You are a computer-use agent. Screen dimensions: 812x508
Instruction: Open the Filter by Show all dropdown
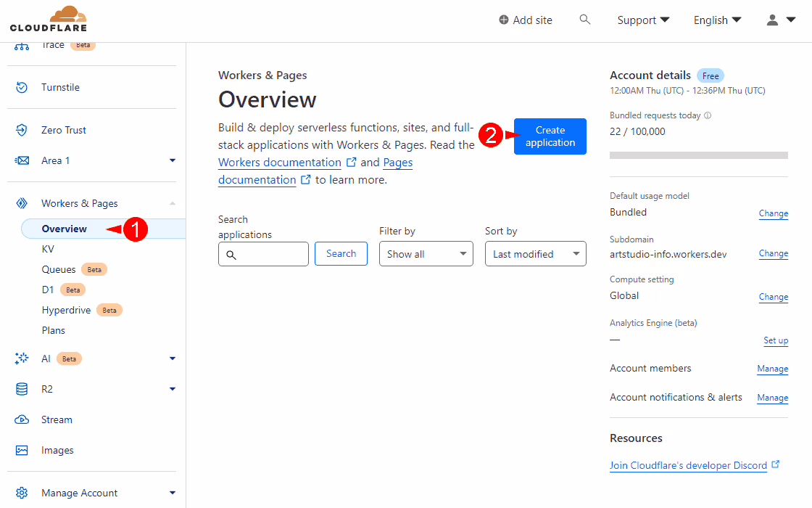[x=426, y=254]
